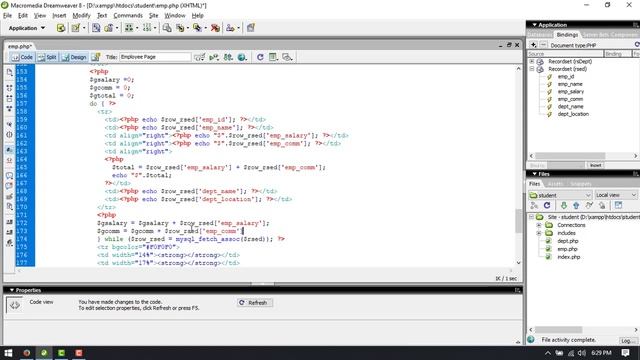This screenshot has height=360, width=640.
Task: Click the code editor vertical scrollbar thumb
Action: 518,220
